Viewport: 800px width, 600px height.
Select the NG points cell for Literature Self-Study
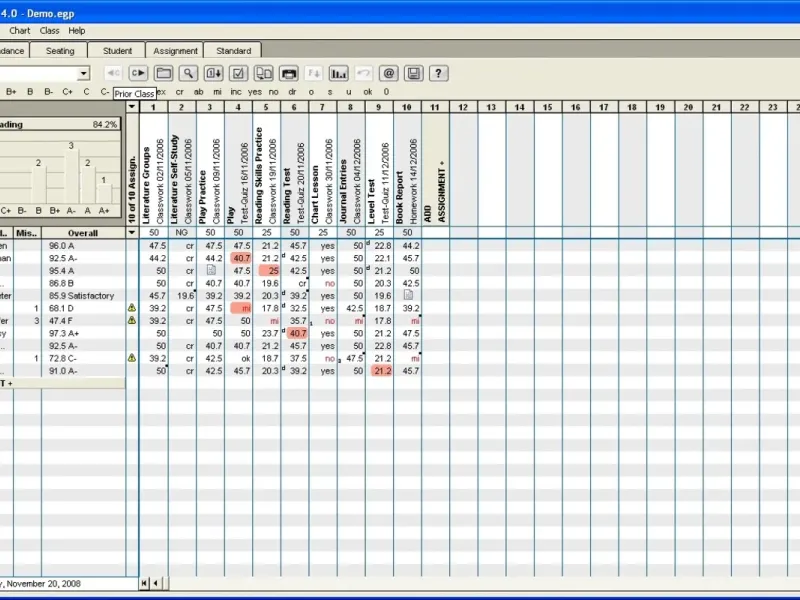pos(181,233)
